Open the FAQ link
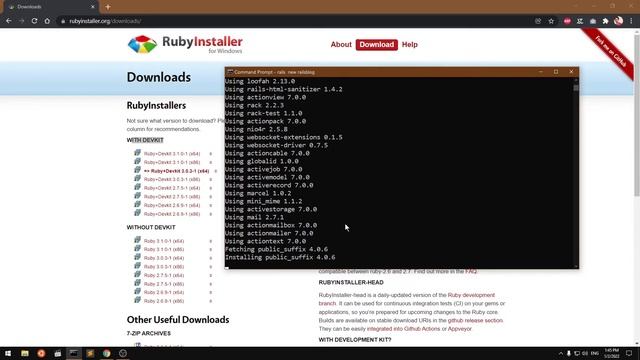Viewport: 640px width, 360px height. [471, 271]
